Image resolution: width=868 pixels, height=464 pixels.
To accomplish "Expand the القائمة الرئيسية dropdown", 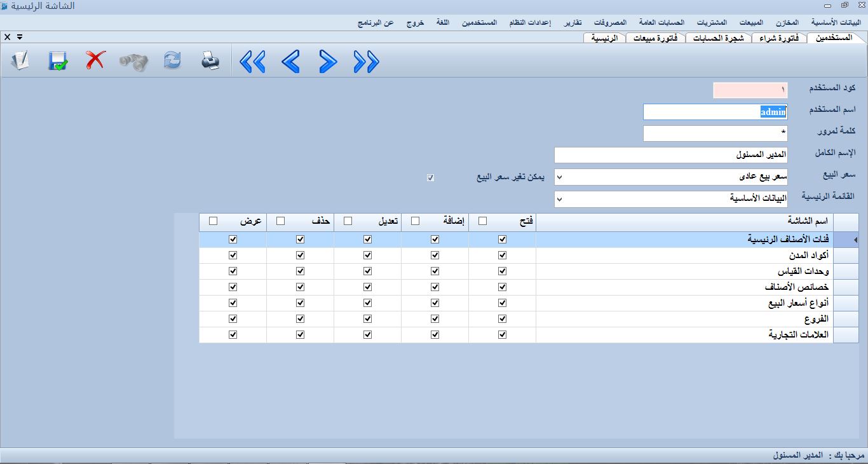I will (x=559, y=199).
